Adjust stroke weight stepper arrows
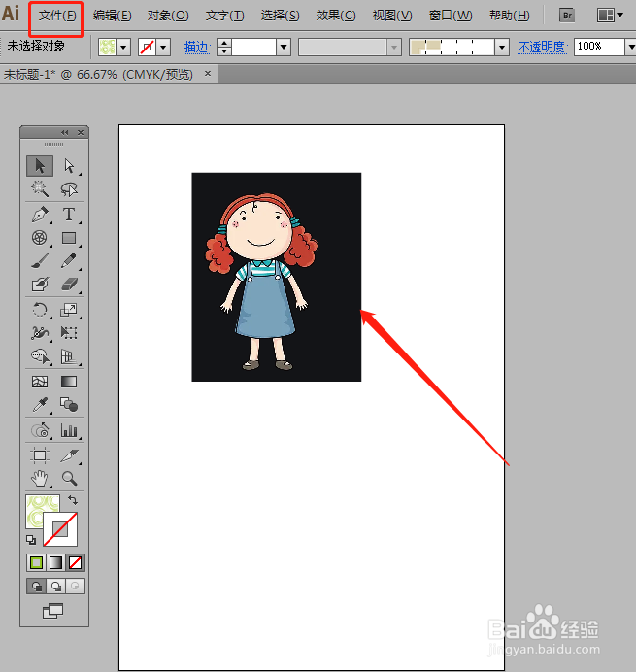The height and width of the screenshot is (672, 636). (224, 48)
